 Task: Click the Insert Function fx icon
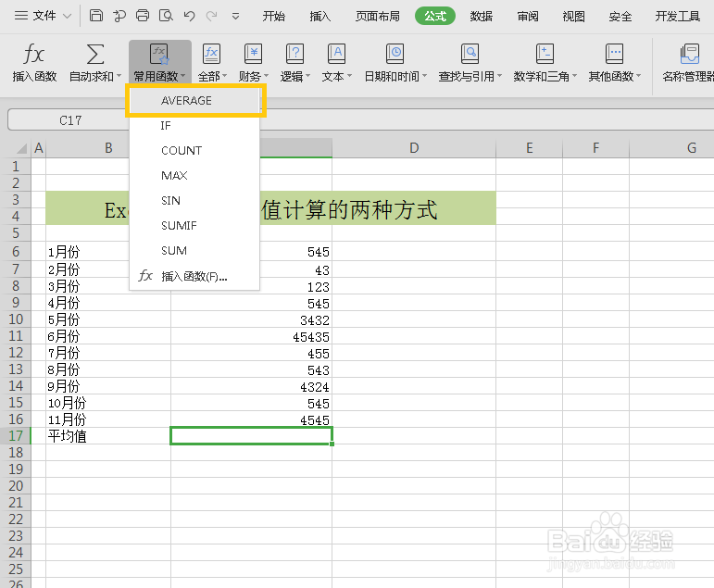33,55
